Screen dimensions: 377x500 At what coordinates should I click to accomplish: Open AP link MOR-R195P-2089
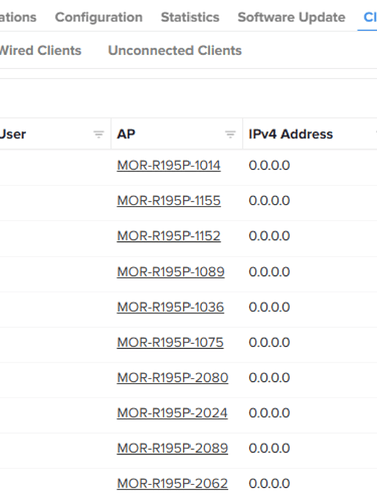[172, 448]
